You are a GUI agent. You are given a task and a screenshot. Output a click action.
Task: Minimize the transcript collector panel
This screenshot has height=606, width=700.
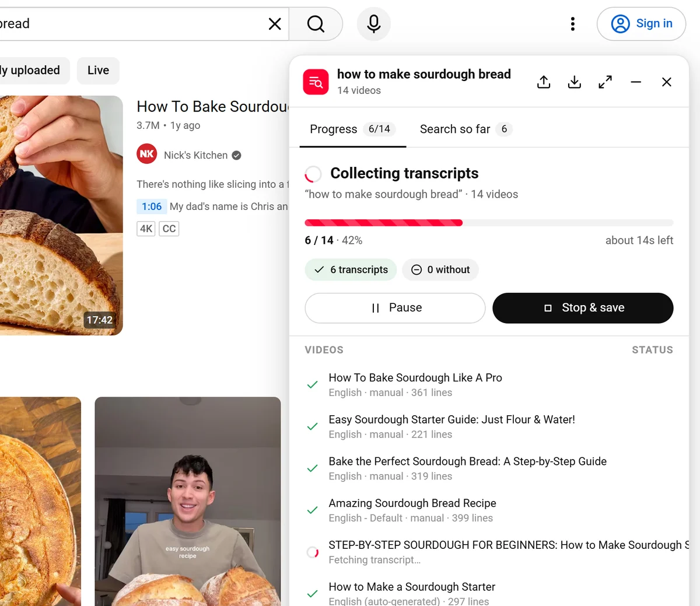(x=636, y=82)
